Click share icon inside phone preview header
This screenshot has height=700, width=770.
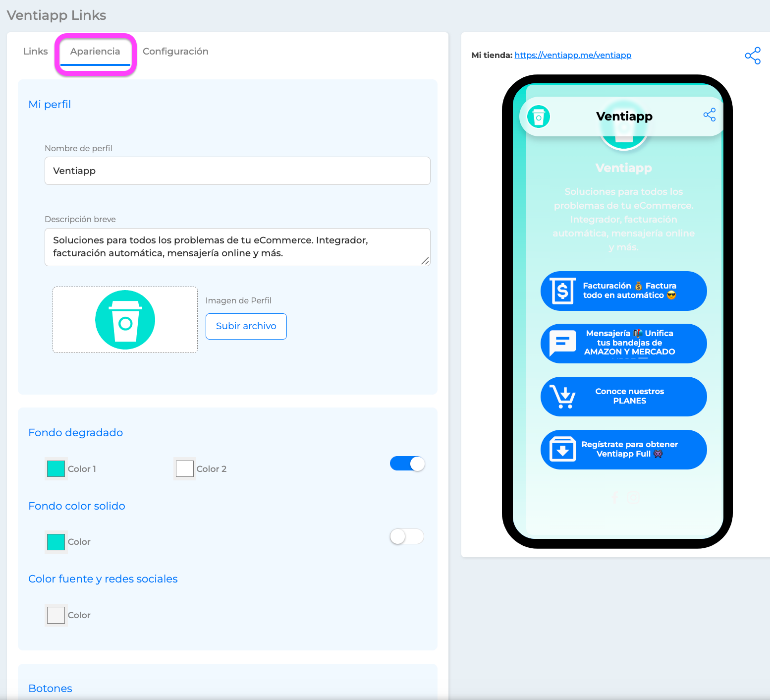point(710,115)
